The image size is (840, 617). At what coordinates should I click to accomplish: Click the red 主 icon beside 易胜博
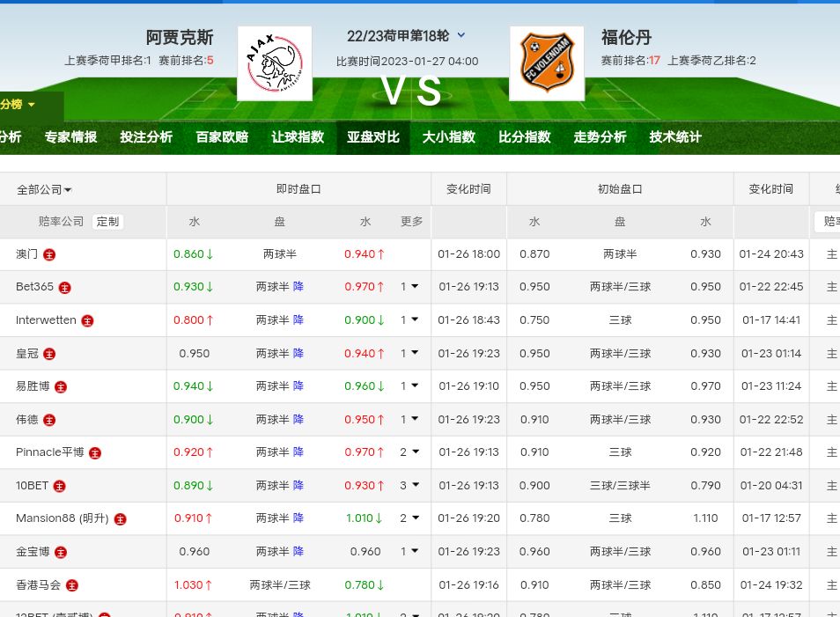click(60, 387)
